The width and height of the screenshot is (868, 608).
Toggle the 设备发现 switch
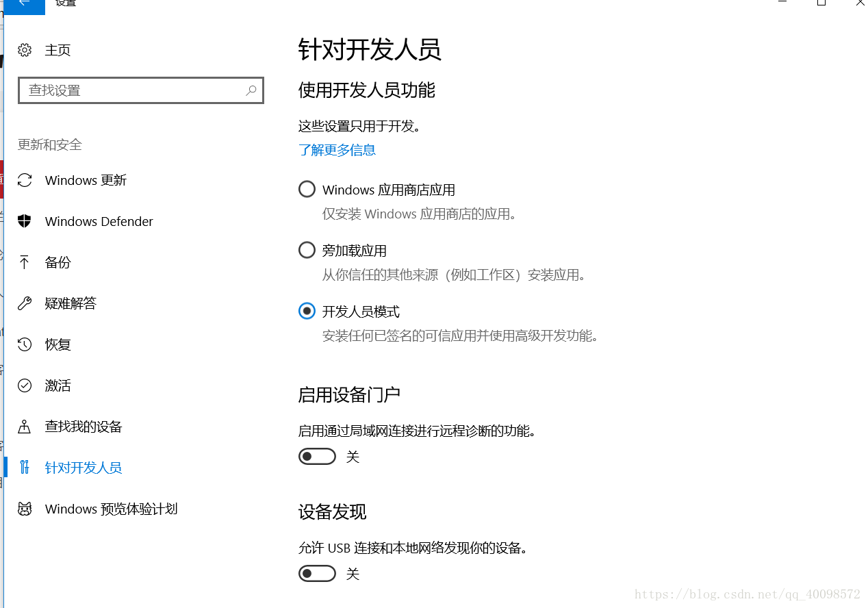pyautogui.click(x=318, y=573)
